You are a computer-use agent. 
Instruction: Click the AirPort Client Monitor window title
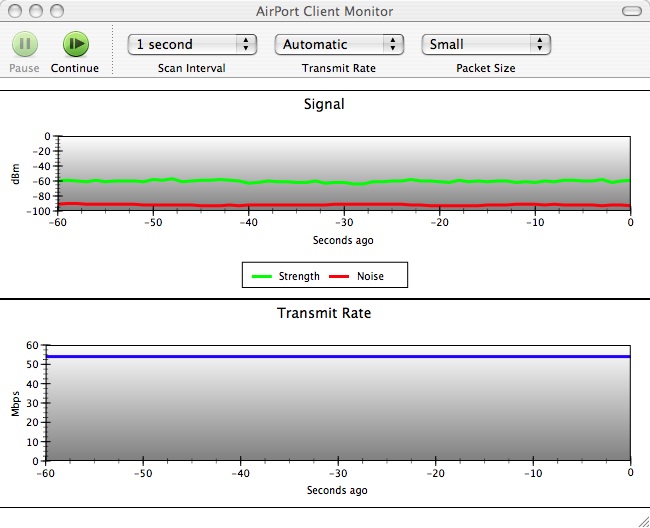(x=324, y=11)
